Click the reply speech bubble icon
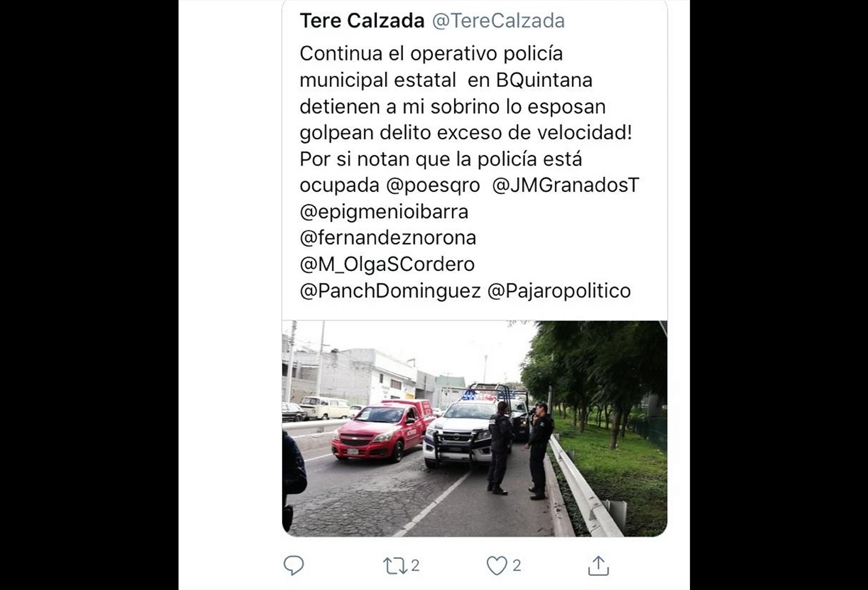This screenshot has height=590, width=868. 294,565
